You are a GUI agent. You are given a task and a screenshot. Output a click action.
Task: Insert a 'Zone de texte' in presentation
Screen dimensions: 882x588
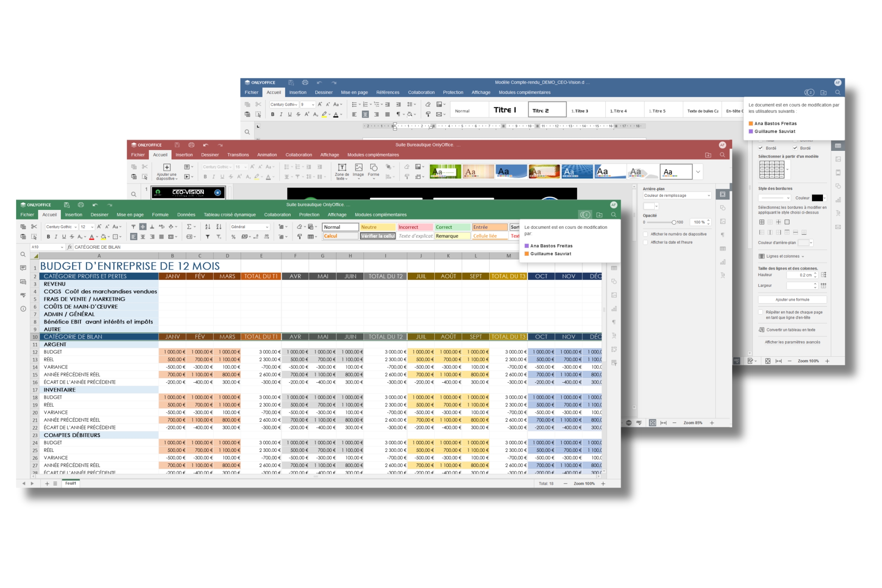(342, 167)
